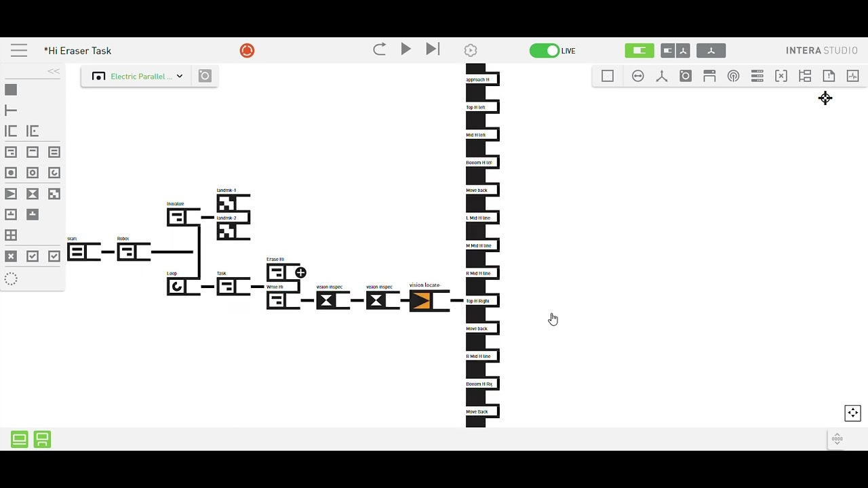This screenshot has height=488, width=868.
Task: Select the sideways T branch palette icon
Action: tap(11, 110)
